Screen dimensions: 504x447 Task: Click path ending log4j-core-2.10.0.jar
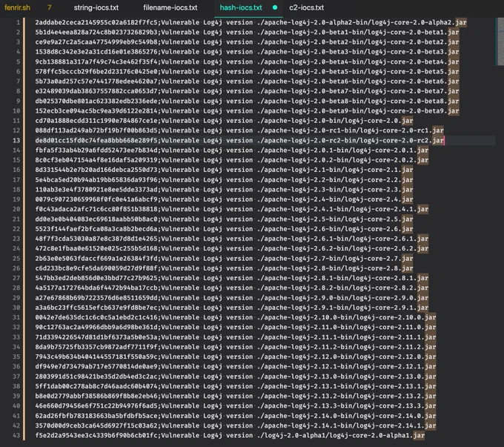click(347, 317)
